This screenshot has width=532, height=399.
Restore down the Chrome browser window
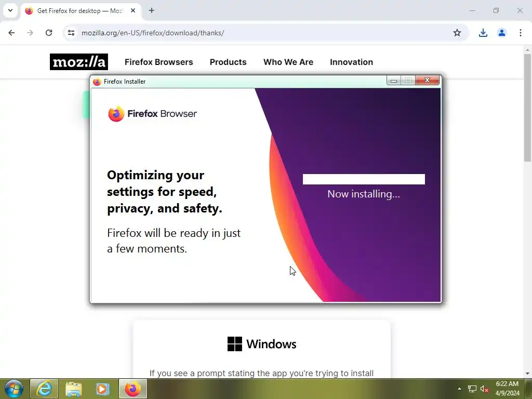(x=496, y=10)
